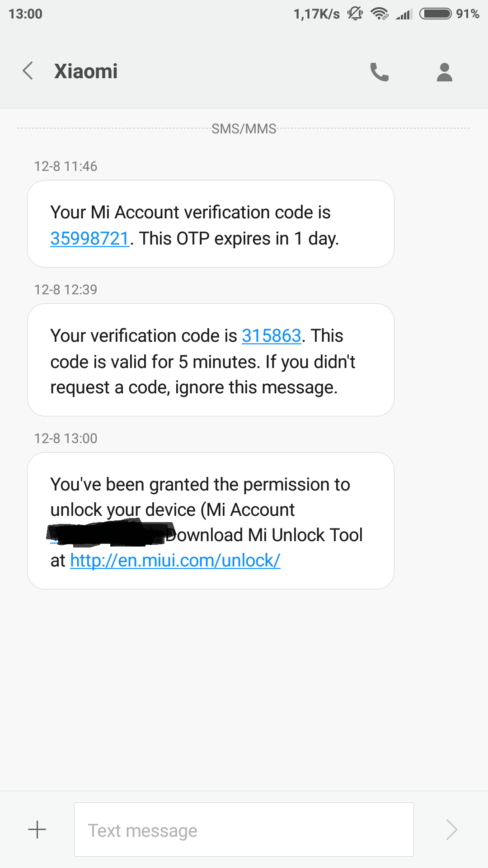
Task: Focus the Text message input field
Action: (244, 830)
